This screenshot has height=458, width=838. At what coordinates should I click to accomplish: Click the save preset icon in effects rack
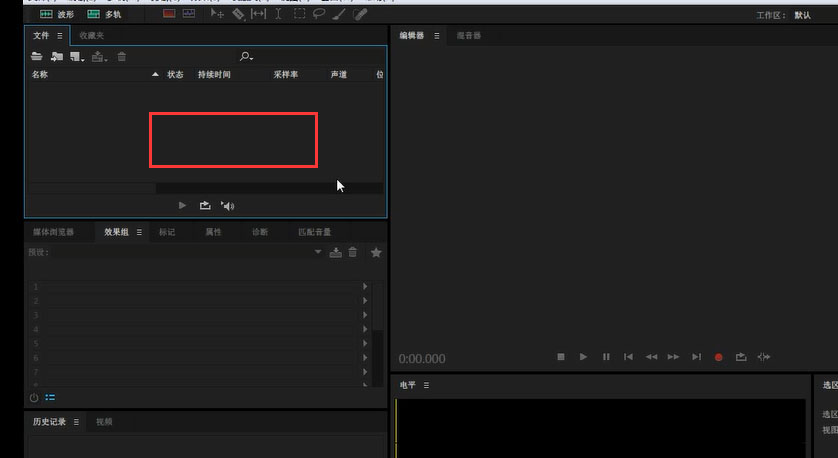pos(336,253)
